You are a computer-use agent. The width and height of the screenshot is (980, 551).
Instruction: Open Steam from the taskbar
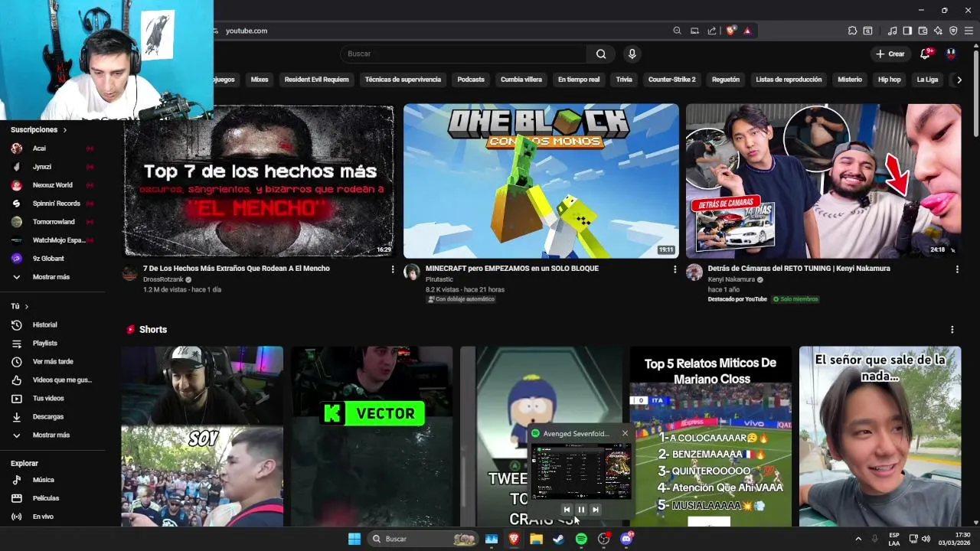pos(559,539)
